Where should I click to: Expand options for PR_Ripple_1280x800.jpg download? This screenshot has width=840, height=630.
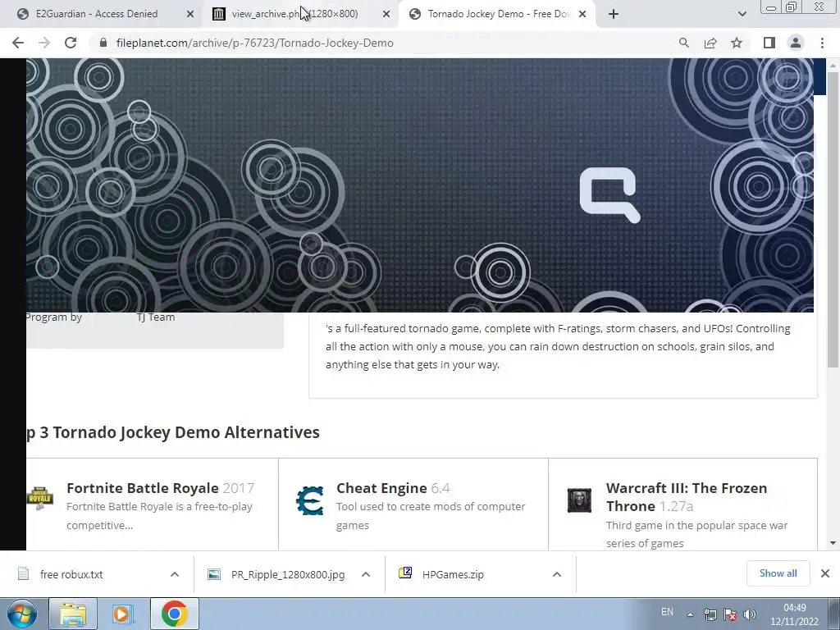(x=366, y=574)
